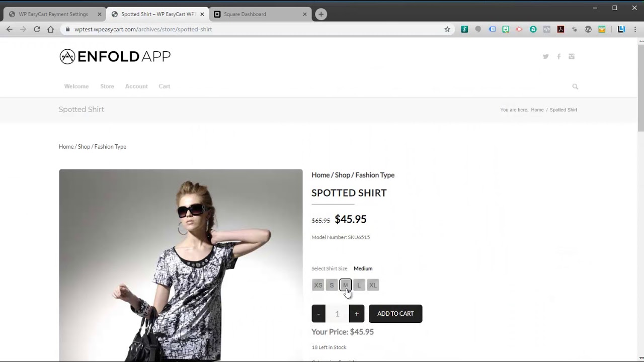
Task: Click the green S extension icon
Action: pos(464,29)
